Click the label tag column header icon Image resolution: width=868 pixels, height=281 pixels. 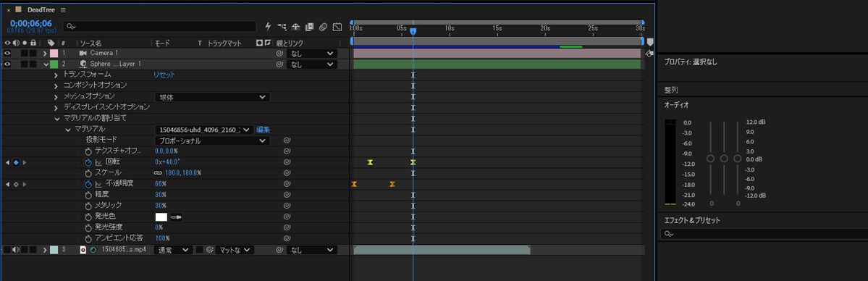click(51, 43)
